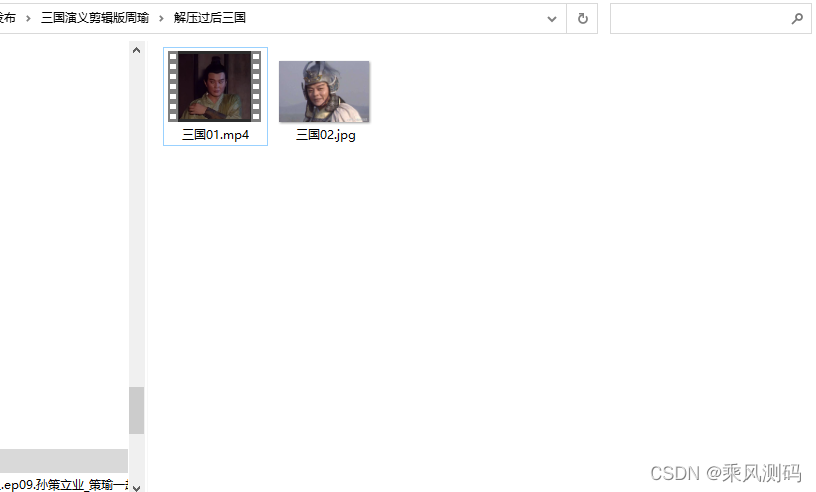Click the search magnifier icon
The height and width of the screenshot is (492, 816).
click(x=797, y=19)
